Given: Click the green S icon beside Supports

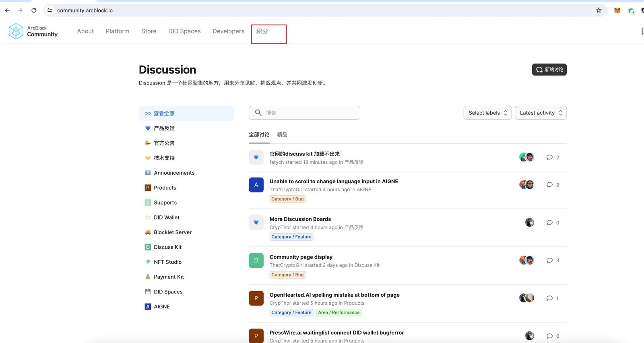Looking at the screenshot, I should [148, 202].
